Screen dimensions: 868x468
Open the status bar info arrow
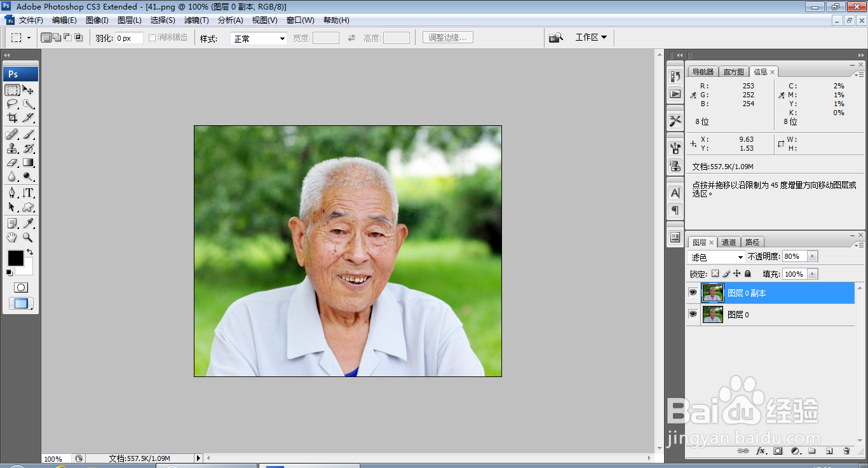pos(198,458)
